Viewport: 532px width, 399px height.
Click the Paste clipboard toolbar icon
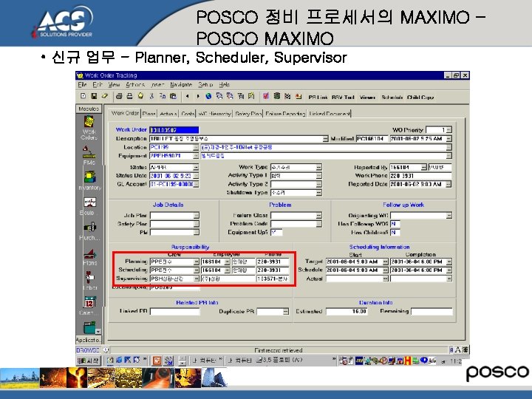click(173, 96)
